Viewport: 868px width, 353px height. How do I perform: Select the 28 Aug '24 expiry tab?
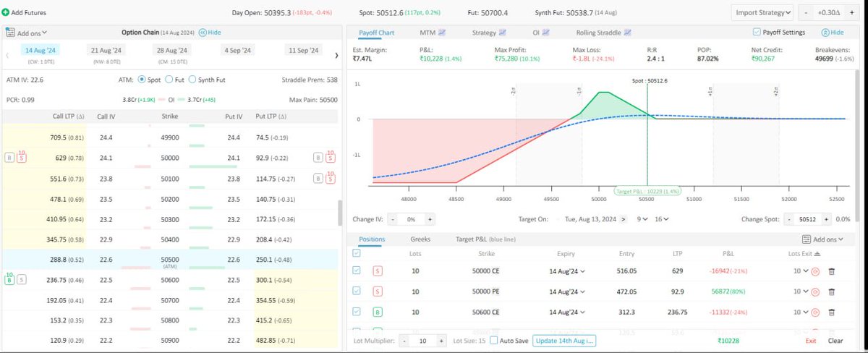[x=172, y=51]
